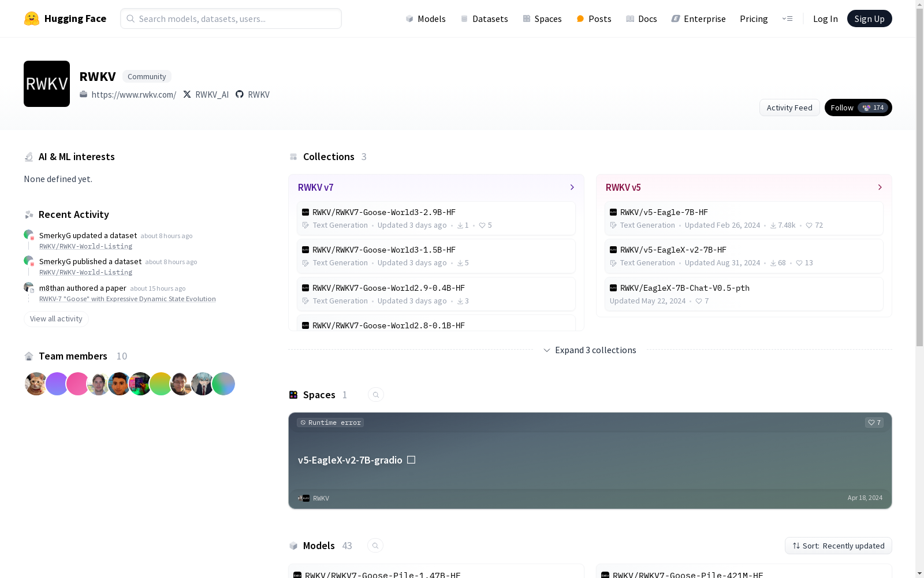Click the Hugging Face logo icon
Image resolution: width=924 pixels, height=578 pixels.
click(32, 18)
